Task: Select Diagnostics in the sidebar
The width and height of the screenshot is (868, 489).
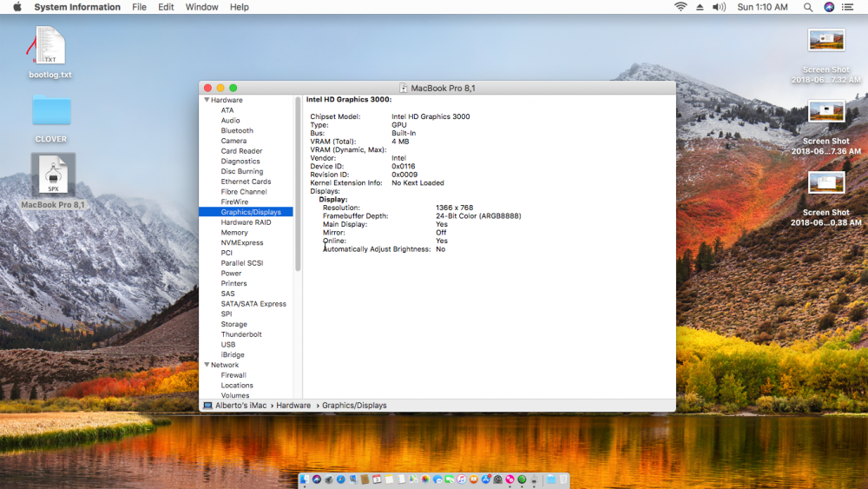Action: (240, 162)
